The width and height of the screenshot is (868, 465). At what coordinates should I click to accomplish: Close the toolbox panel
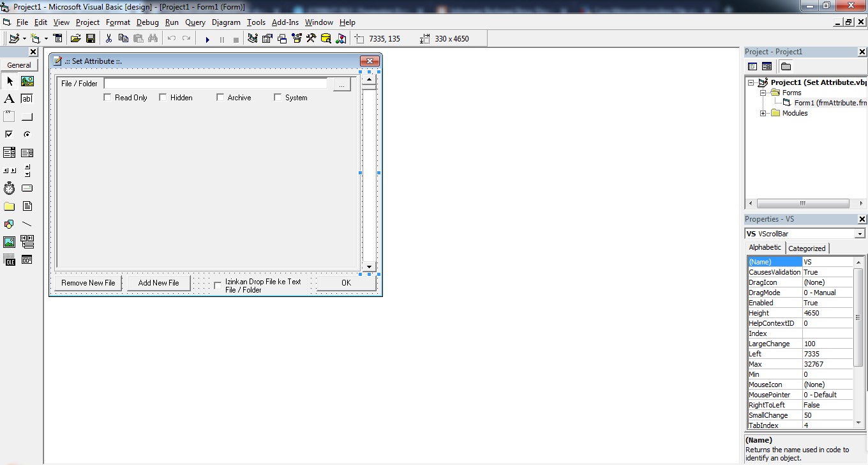(x=33, y=52)
